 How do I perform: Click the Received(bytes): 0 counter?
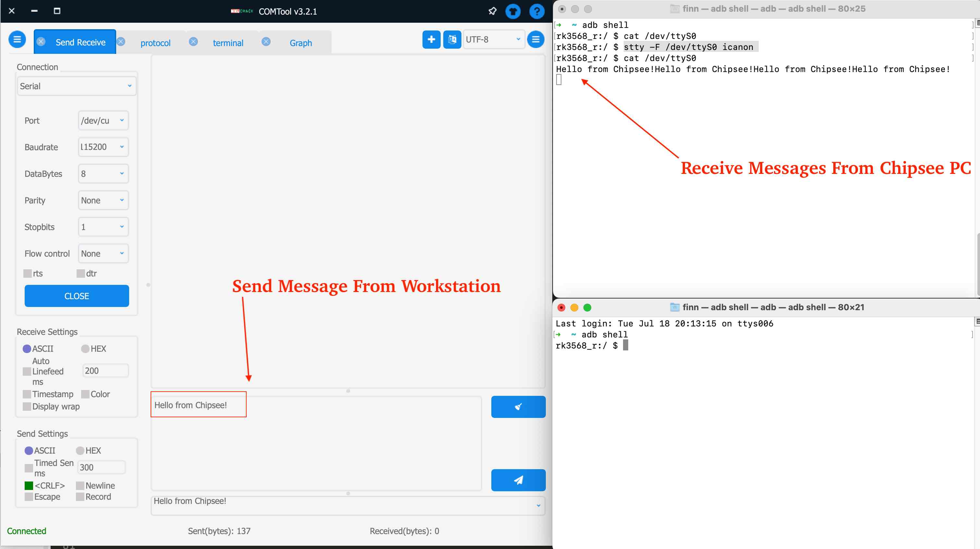404,531
